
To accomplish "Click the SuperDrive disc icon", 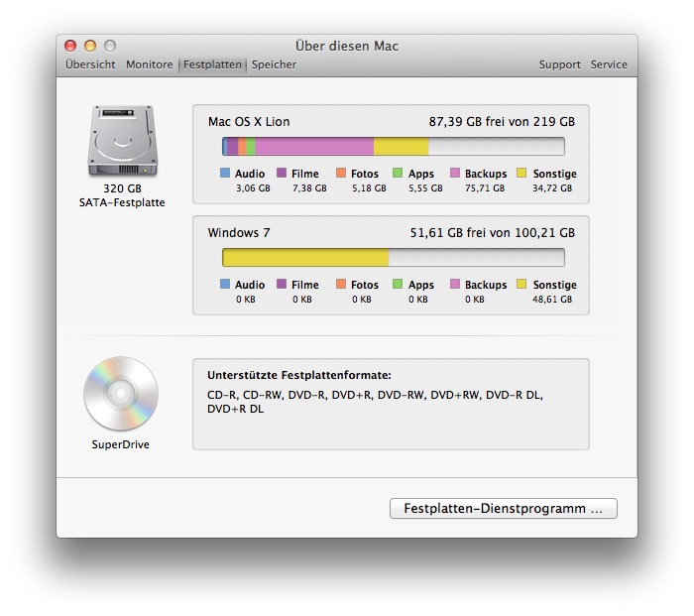I will [121, 393].
